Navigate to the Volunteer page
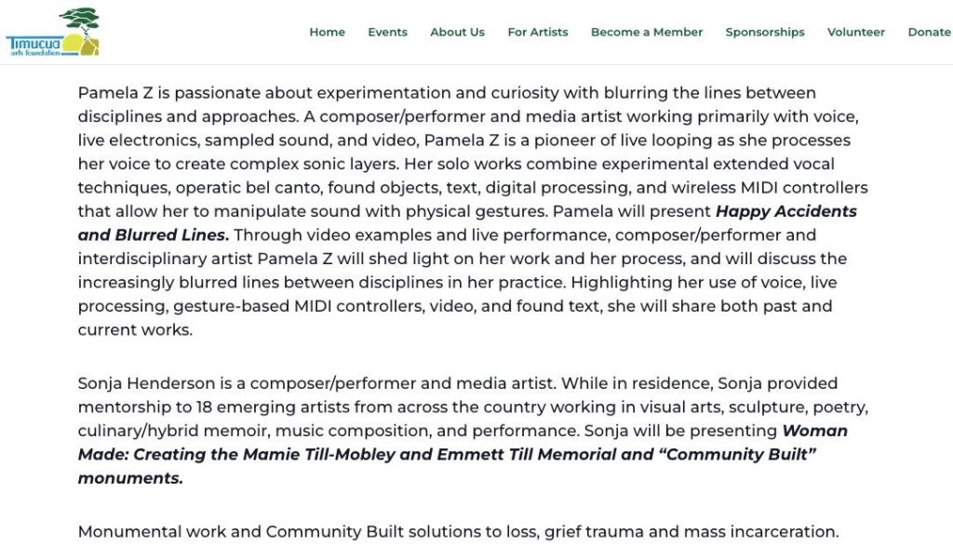 click(855, 32)
